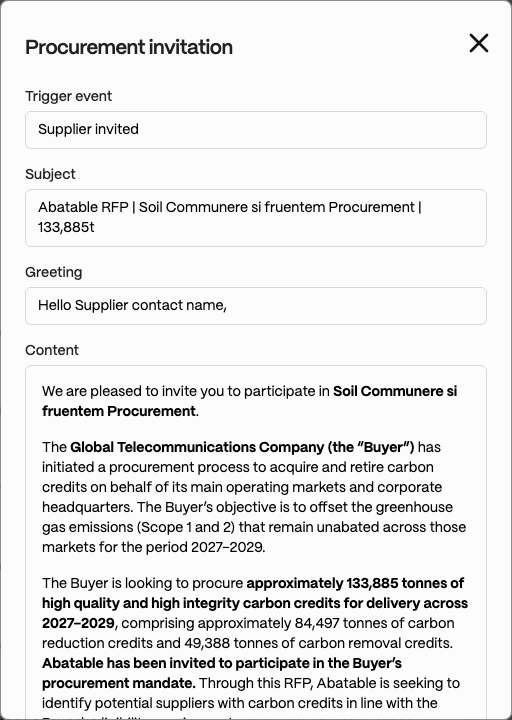Click into the Greeting input field

pos(256,306)
